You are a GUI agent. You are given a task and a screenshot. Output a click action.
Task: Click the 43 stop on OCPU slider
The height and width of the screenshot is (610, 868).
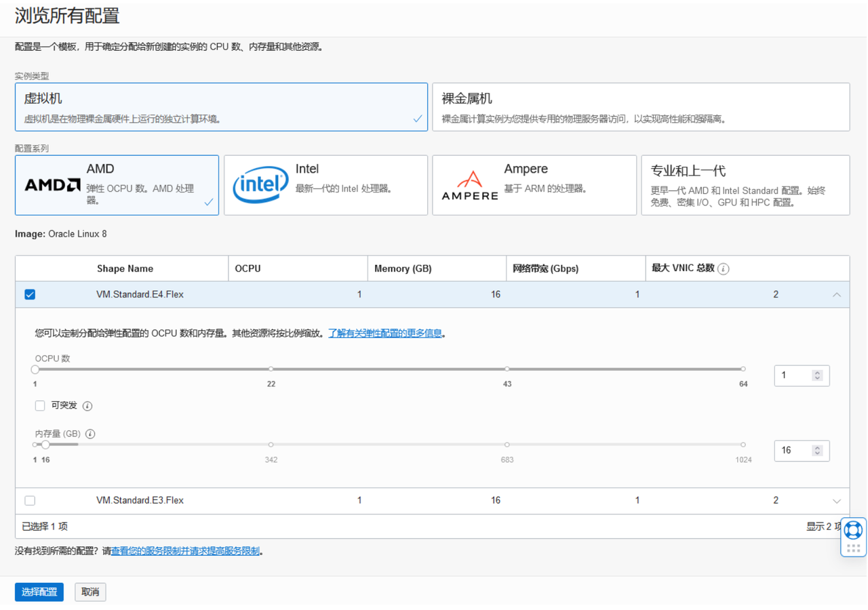click(x=507, y=369)
